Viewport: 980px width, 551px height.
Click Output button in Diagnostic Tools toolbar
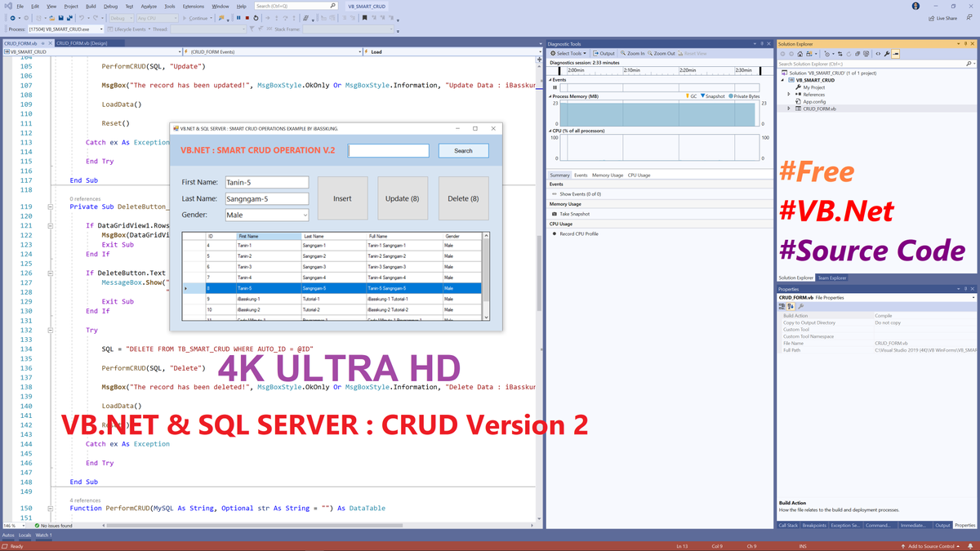(x=604, y=53)
